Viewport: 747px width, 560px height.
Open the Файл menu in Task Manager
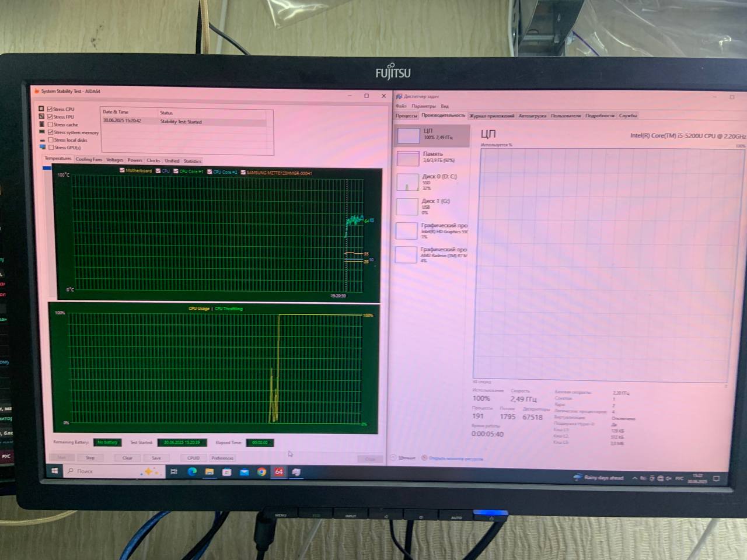click(x=401, y=106)
